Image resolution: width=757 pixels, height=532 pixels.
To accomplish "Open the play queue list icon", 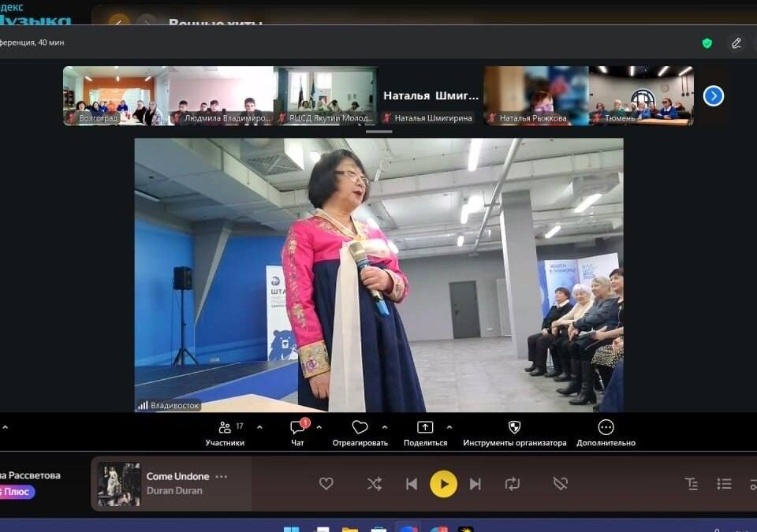I will point(724,484).
